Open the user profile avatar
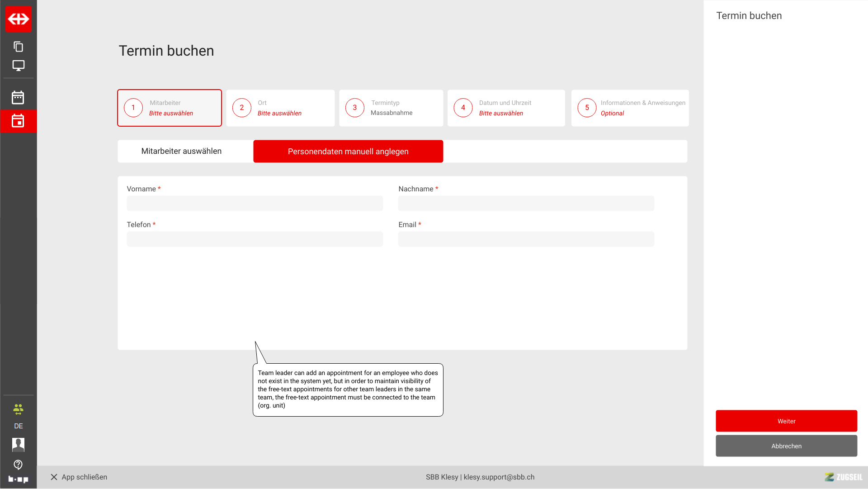Screen dimensions: 868x489 [18, 445]
